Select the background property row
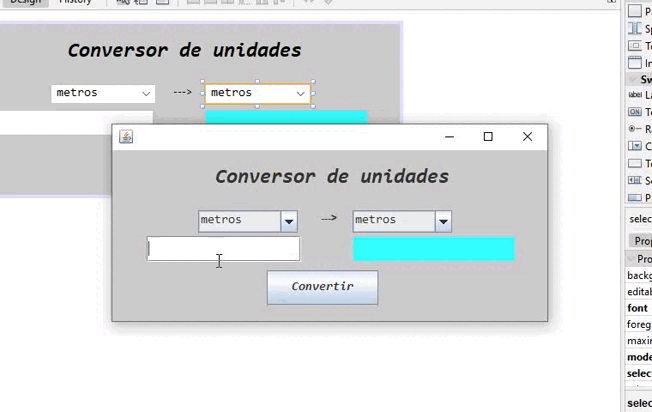 point(639,275)
